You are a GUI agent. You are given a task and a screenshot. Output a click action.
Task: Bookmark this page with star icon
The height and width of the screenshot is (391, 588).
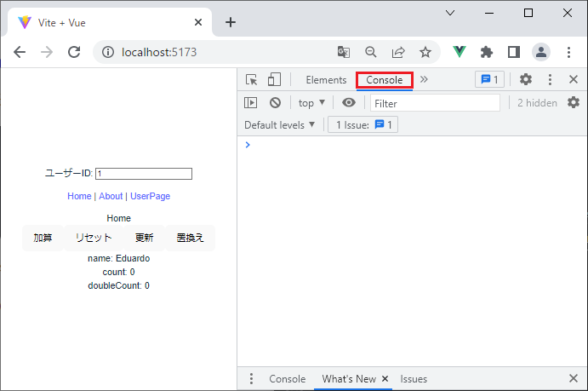425,52
